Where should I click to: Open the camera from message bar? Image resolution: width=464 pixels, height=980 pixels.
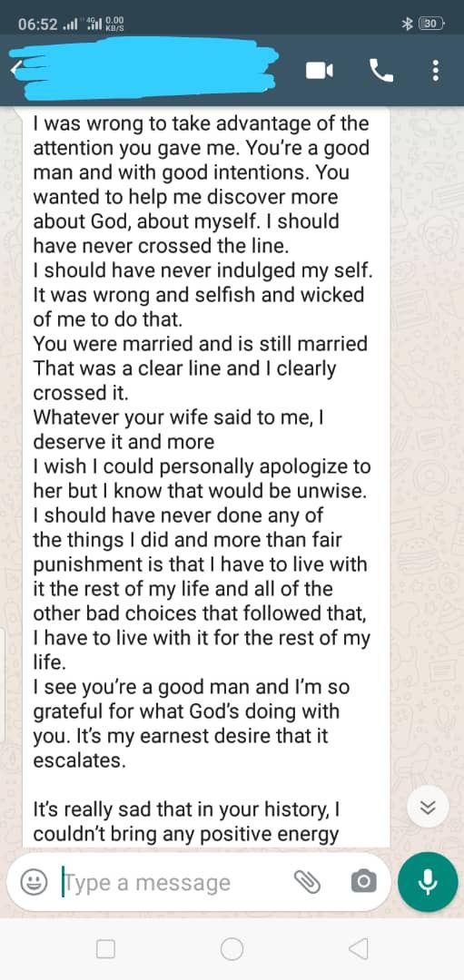coord(363,883)
